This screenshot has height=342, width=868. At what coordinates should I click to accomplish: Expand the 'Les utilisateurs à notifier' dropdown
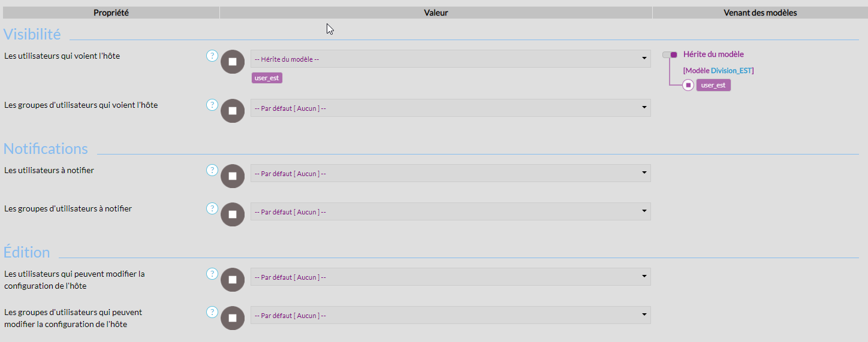pos(450,173)
